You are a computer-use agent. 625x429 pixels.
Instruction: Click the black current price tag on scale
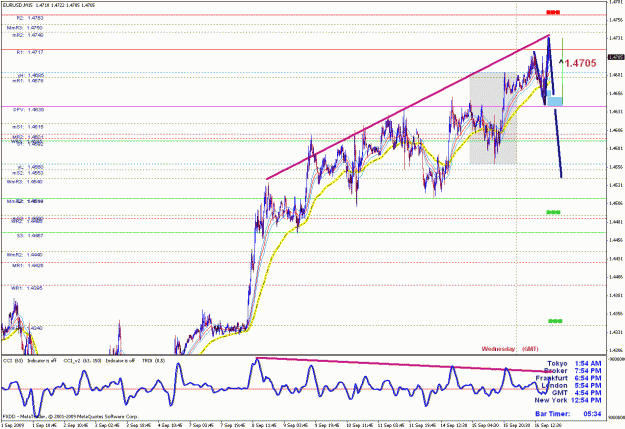[616, 57]
